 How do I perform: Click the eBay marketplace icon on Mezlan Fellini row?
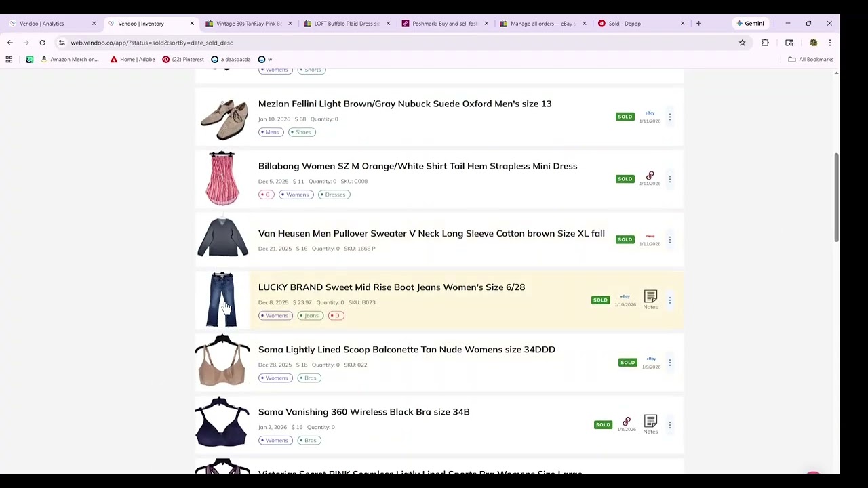[x=650, y=113]
